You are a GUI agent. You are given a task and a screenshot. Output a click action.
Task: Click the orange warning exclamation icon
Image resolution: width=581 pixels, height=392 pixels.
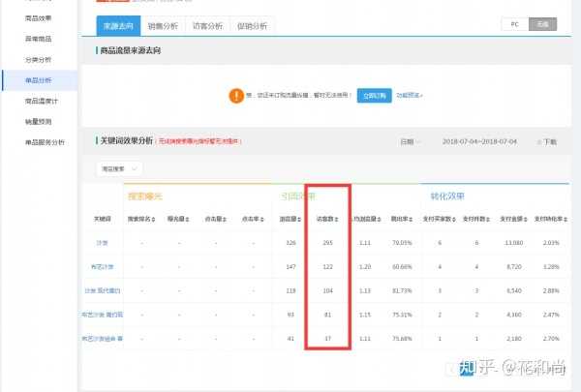coord(236,95)
